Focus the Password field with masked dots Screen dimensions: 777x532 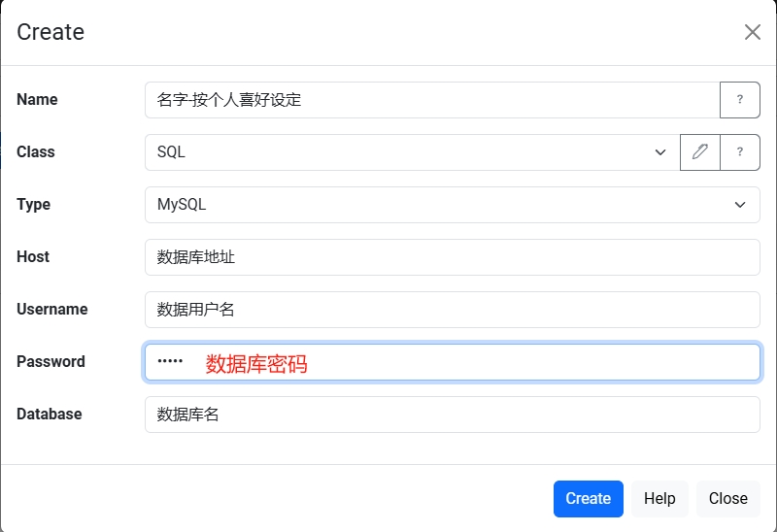click(x=452, y=362)
